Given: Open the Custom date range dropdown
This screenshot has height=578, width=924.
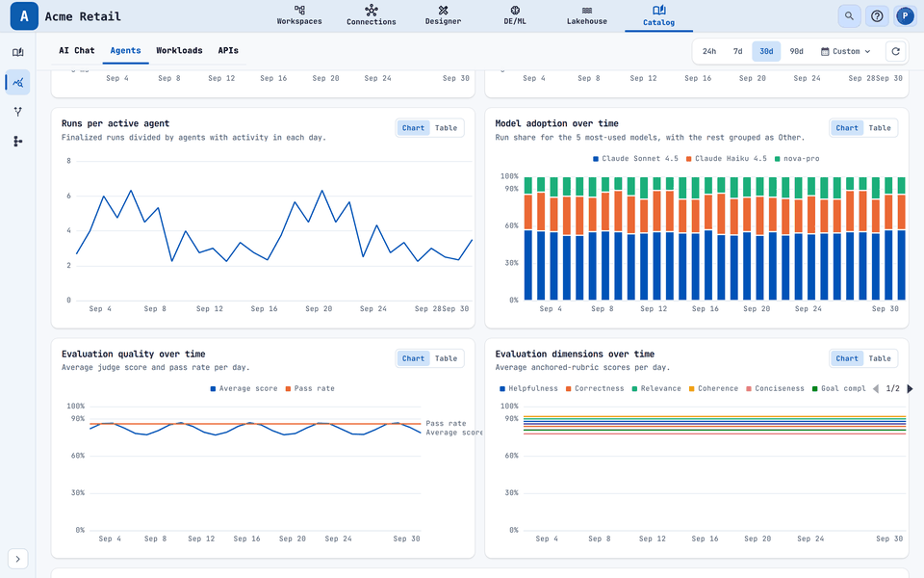Looking at the screenshot, I should click(846, 51).
